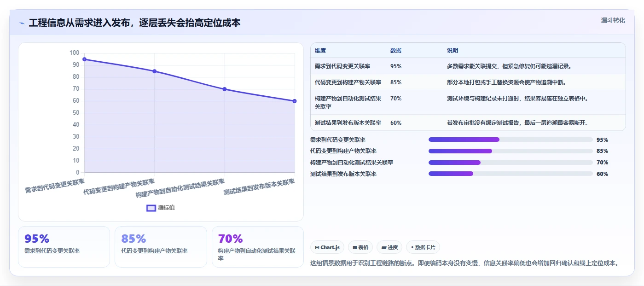Select the 表格 tag chip
The width and height of the screenshot is (644, 286).
coord(360,247)
